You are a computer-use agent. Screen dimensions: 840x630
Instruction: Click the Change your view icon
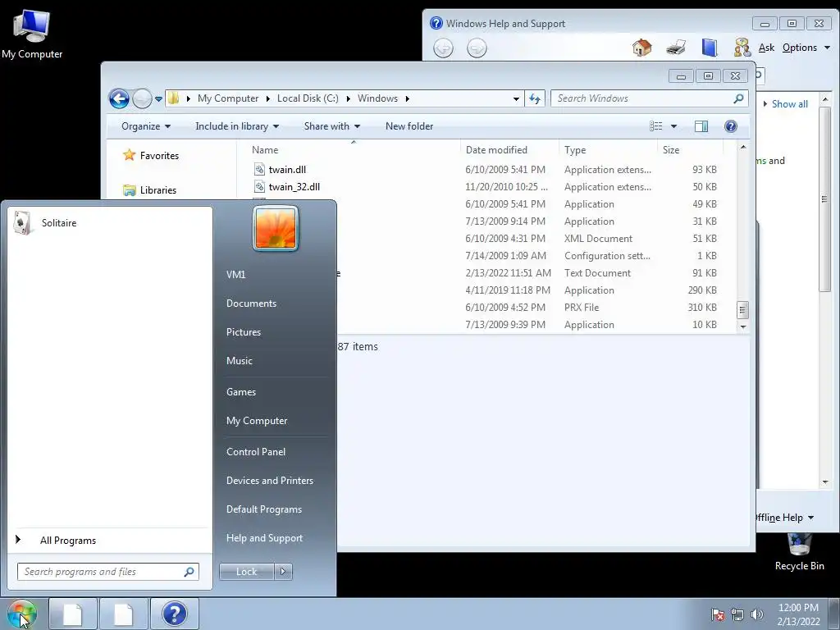[x=655, y=126]
